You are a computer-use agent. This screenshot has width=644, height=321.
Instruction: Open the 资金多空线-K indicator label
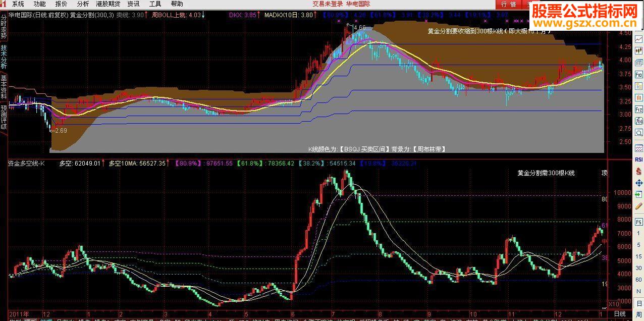click(26, 164)
